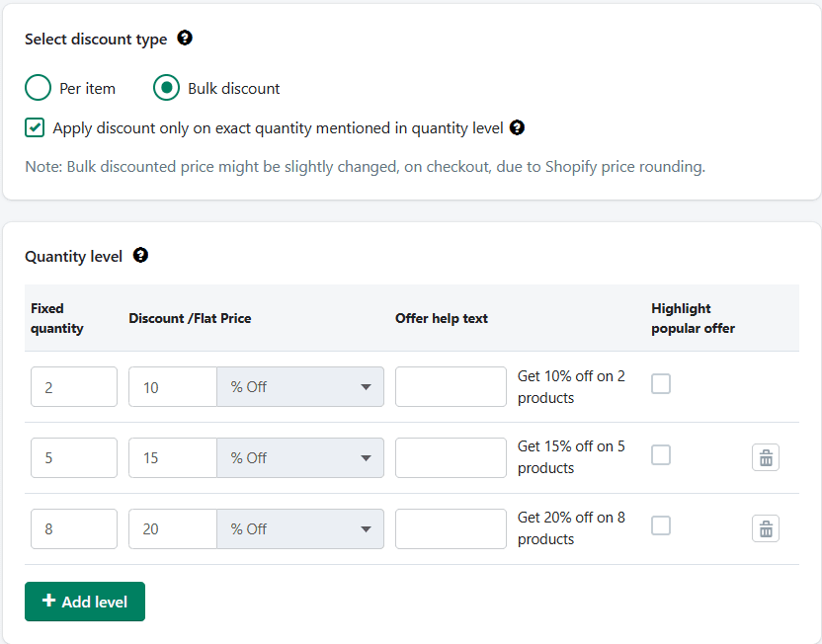Open discount type dropdown for 15 discount row
Image resolution: width=822 pixels, height=644 pixels.
point(300,458)
